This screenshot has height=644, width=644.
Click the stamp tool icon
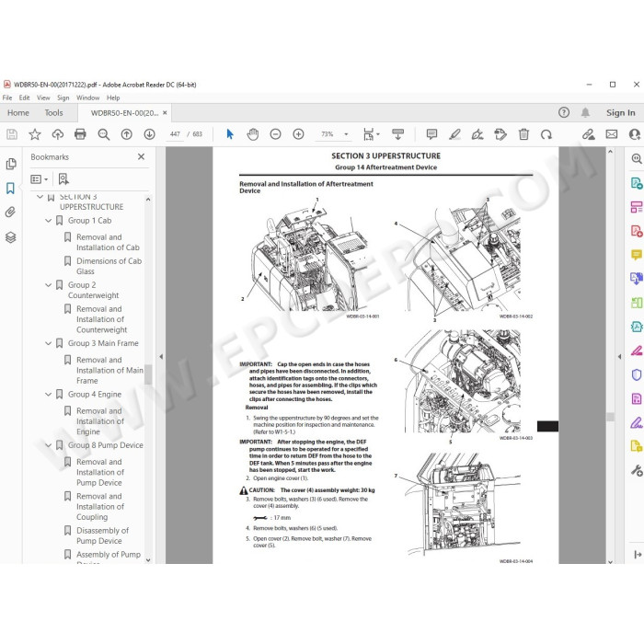(500, 134)
